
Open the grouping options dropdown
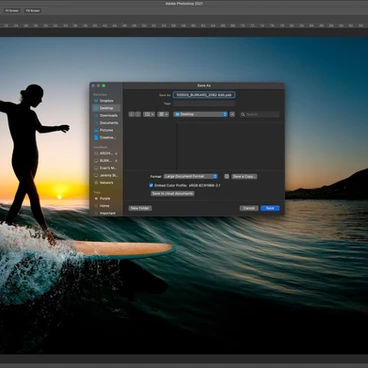click(x=163, y=114)
